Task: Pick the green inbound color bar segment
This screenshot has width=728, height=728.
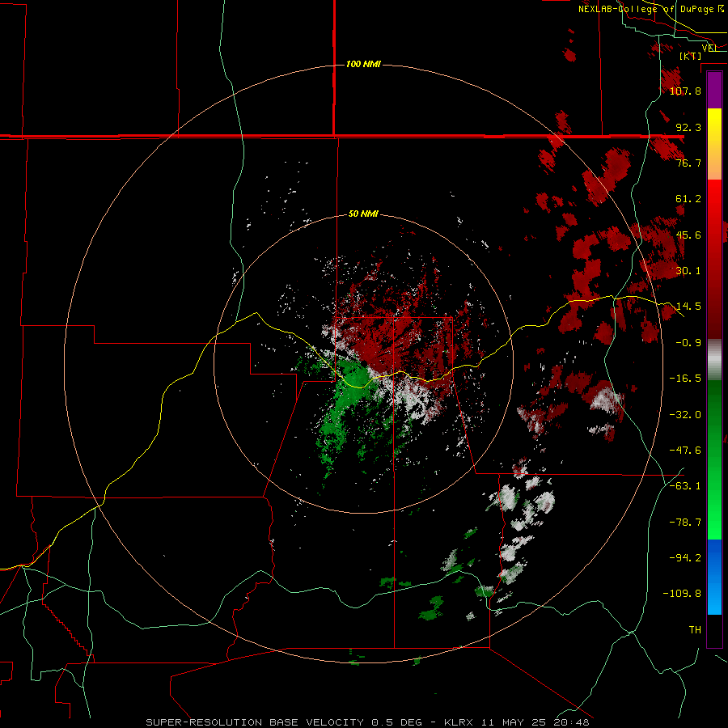Action: point(714,459)
